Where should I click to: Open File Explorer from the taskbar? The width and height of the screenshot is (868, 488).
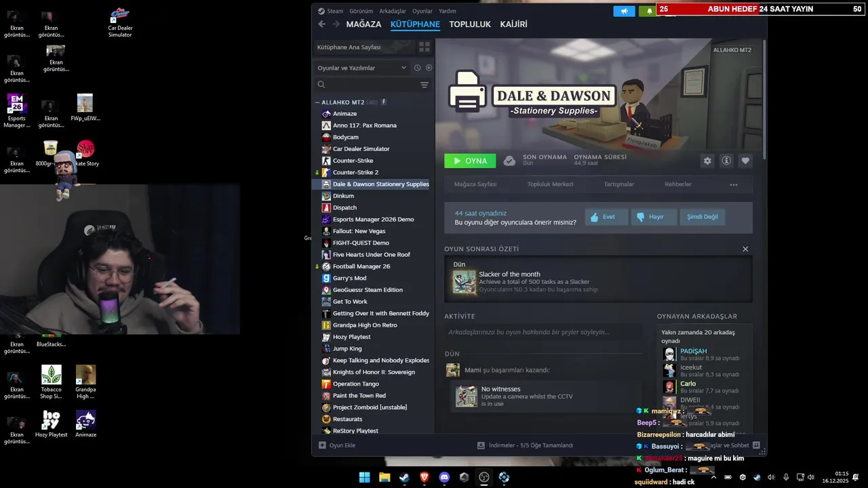point(384,477)
